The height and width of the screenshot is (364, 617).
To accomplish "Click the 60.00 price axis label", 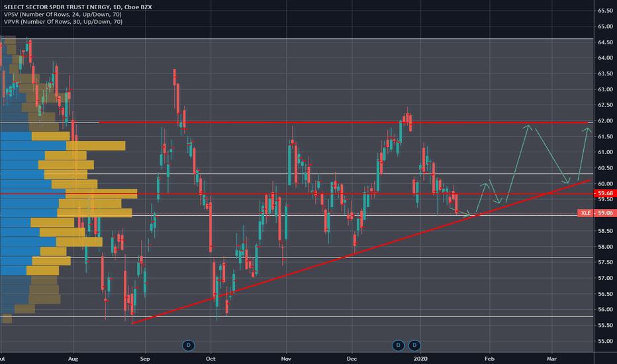I will pyautogui.click(x=605, y=184).
